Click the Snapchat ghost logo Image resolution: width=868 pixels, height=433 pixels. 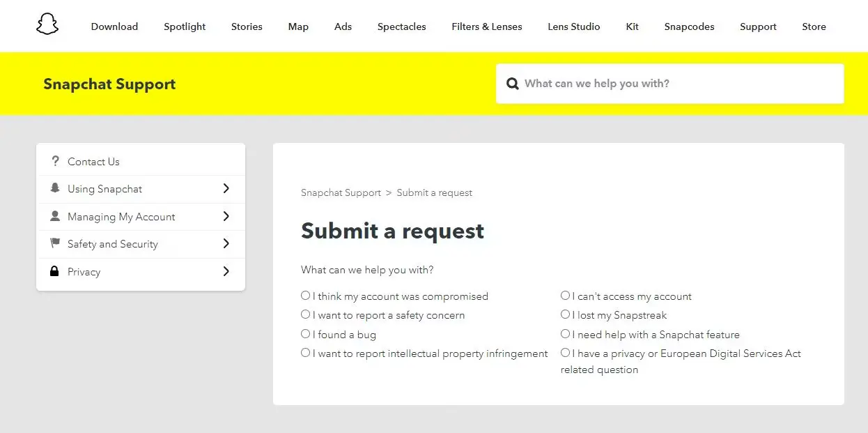point(47,24)
